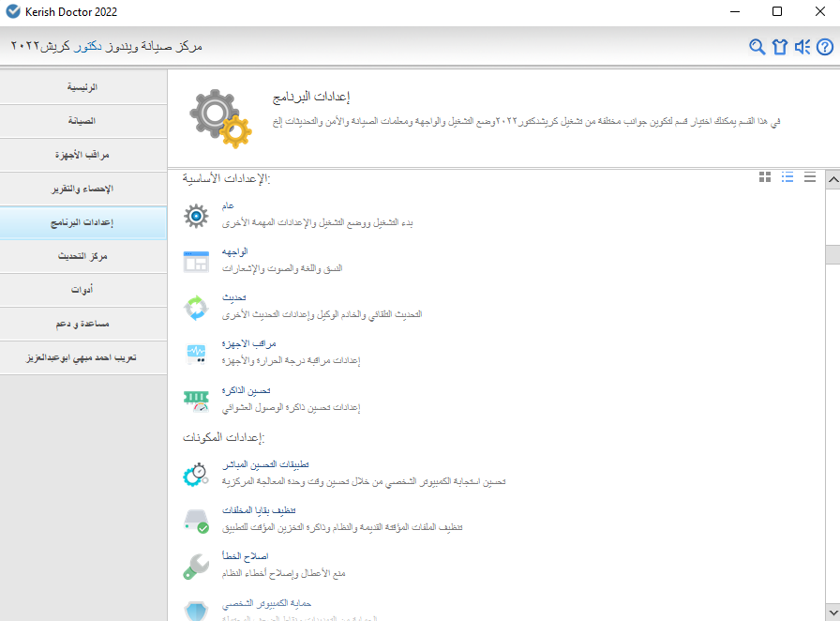Open the search magnifier icon

click(757, 47)
